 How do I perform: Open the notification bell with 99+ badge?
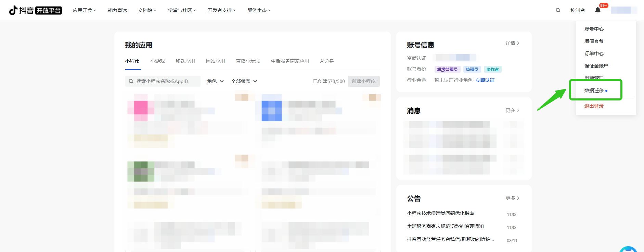click(598, 10)
